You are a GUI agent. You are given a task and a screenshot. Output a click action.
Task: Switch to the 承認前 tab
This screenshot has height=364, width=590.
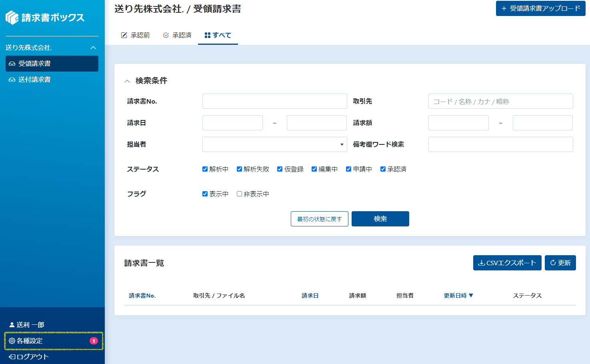tap(135, 35)
